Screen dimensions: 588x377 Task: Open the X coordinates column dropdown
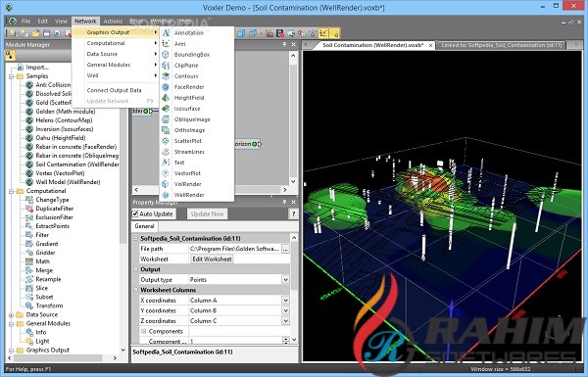point(286,301)
